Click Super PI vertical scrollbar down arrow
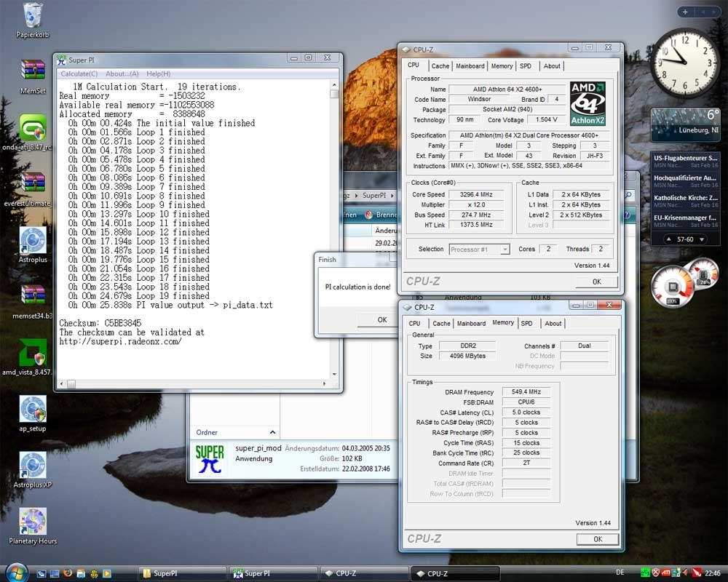 point(334,374)
